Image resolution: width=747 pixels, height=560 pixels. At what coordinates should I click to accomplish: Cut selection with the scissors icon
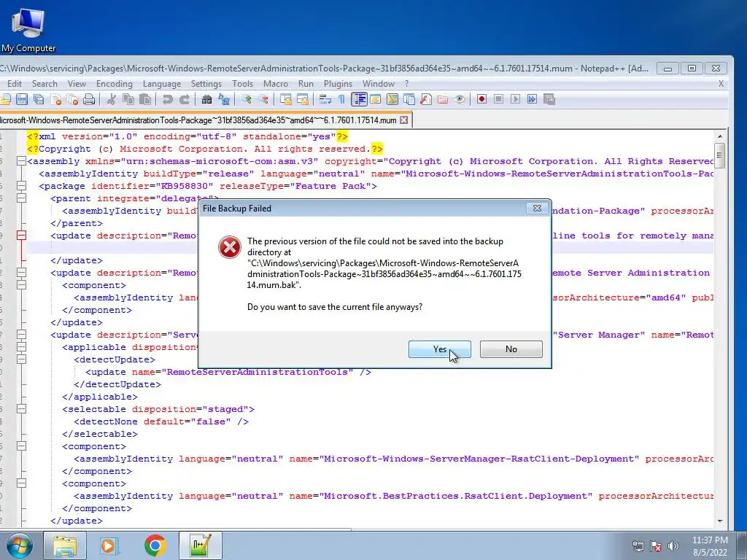click(x=112, y=99)
